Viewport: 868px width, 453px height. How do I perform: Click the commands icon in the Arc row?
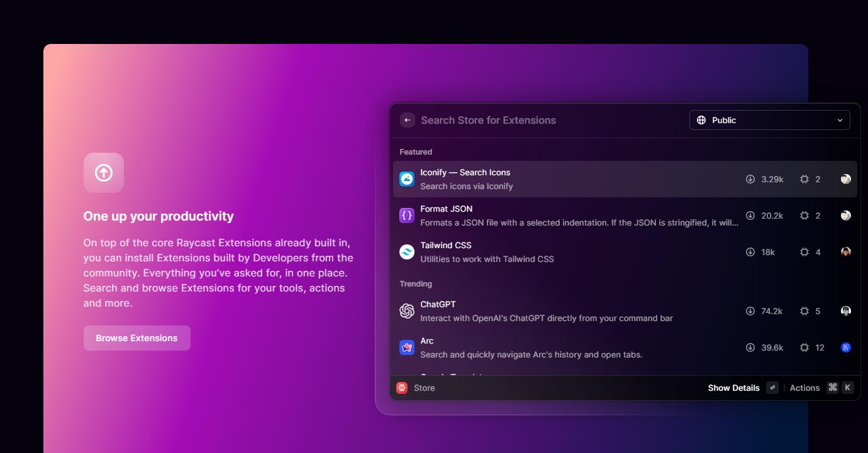[x=804, y=347]
